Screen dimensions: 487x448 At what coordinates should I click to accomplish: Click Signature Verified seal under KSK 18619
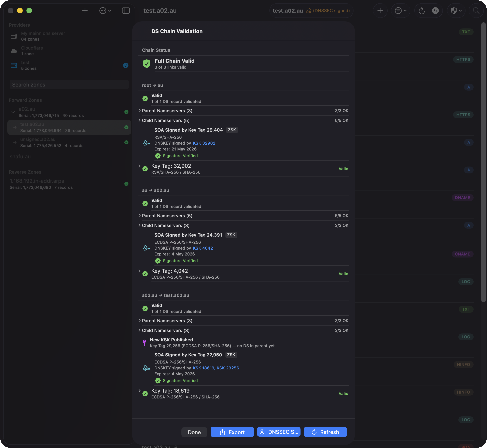click(x=158, y=380)
